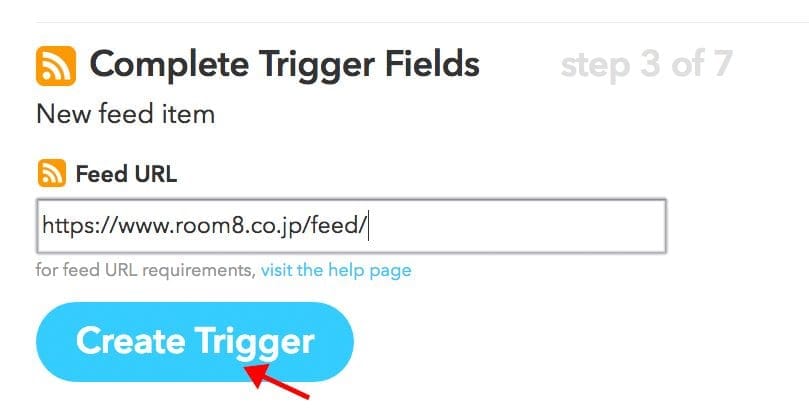Click the small RSS icon next to Feed URL
The image size is (809, 420).
[x=51, y=175]
